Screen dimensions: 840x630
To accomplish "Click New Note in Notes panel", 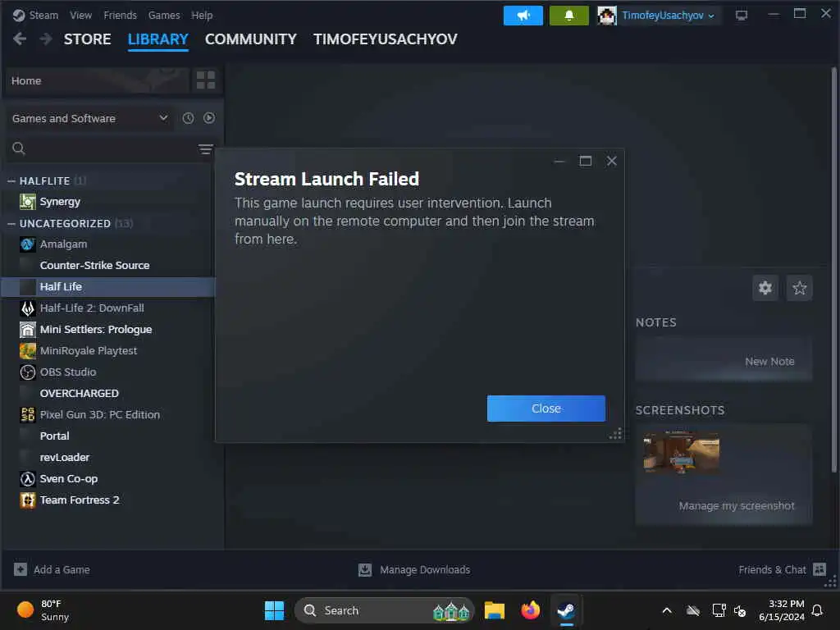I will point(769,362).
